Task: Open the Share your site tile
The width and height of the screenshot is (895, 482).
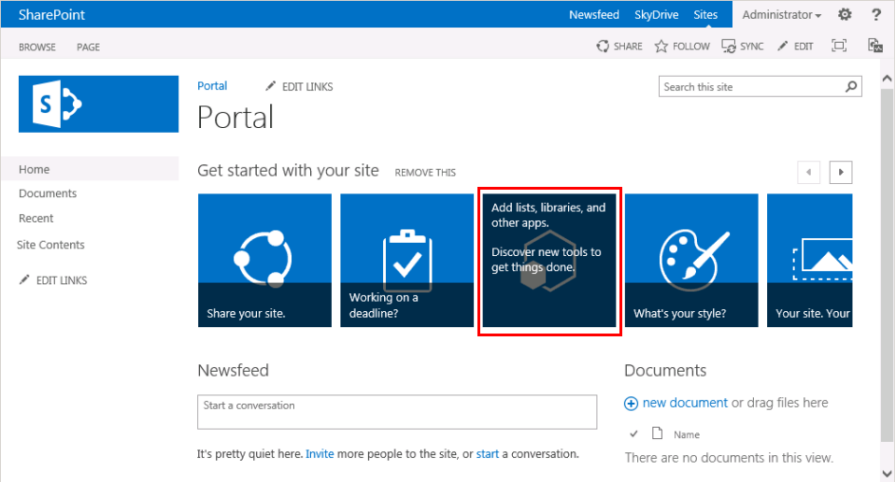Action: click(x=265, y=260)
